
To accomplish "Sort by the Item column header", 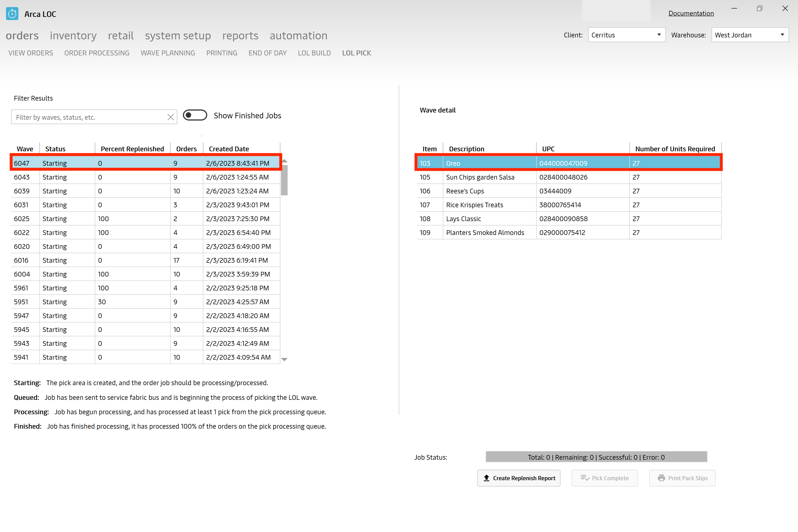I will pos(429,149).
